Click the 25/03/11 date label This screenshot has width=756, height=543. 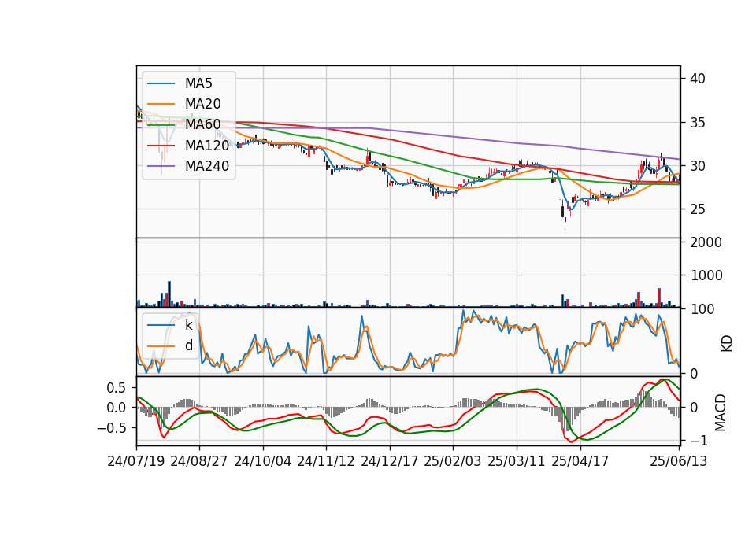(x=517, y=461)
